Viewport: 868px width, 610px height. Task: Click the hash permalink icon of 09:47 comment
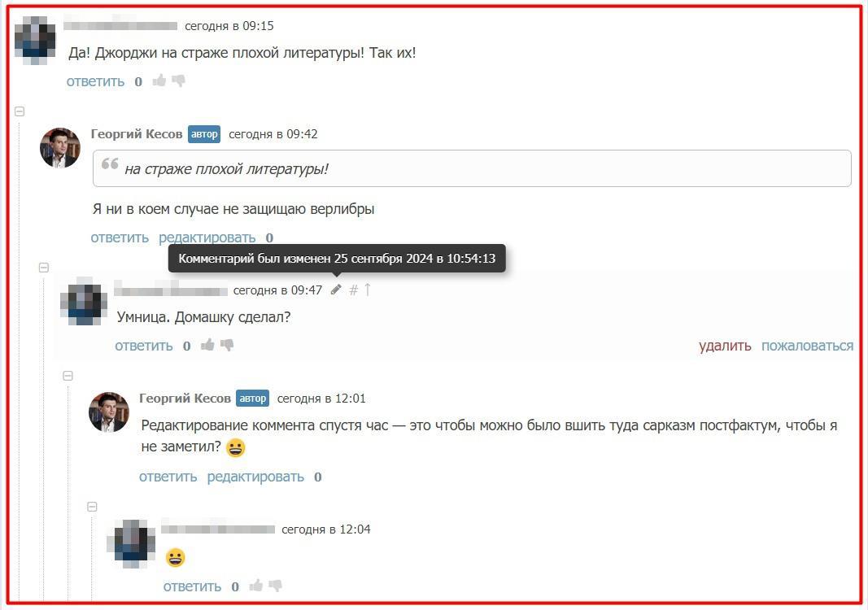pyautogui.click(x=354, y=290)
